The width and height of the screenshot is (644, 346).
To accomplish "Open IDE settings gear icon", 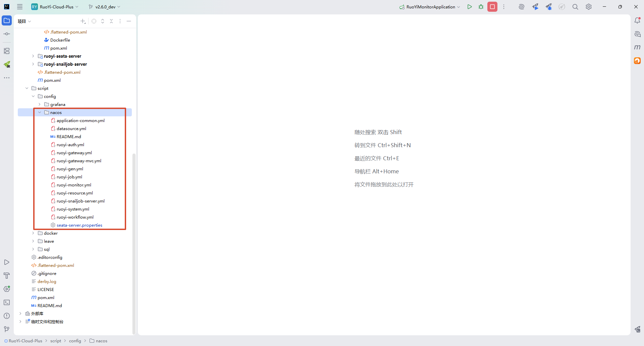I will coord(589,7).
